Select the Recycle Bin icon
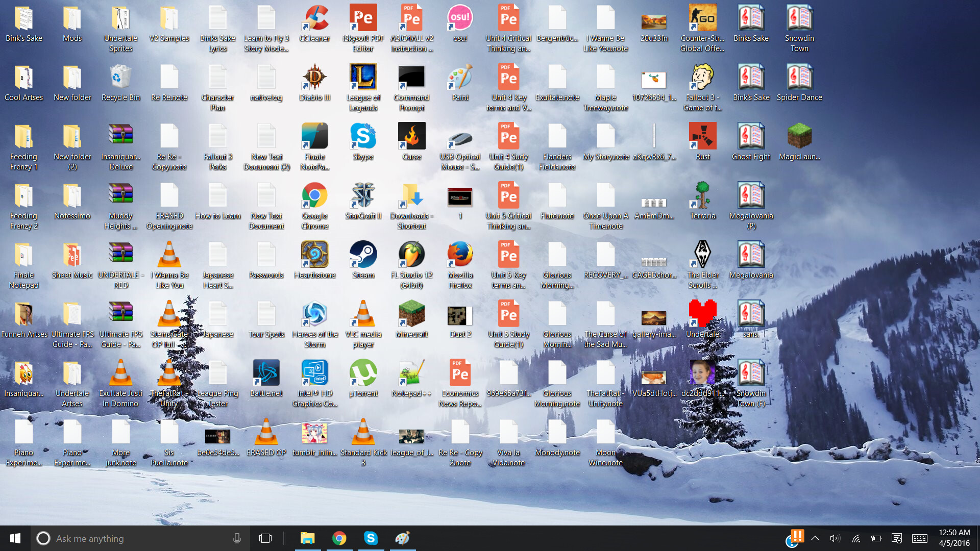The height and width of the screenshot is (551, 980). click(x=120, y=77)
